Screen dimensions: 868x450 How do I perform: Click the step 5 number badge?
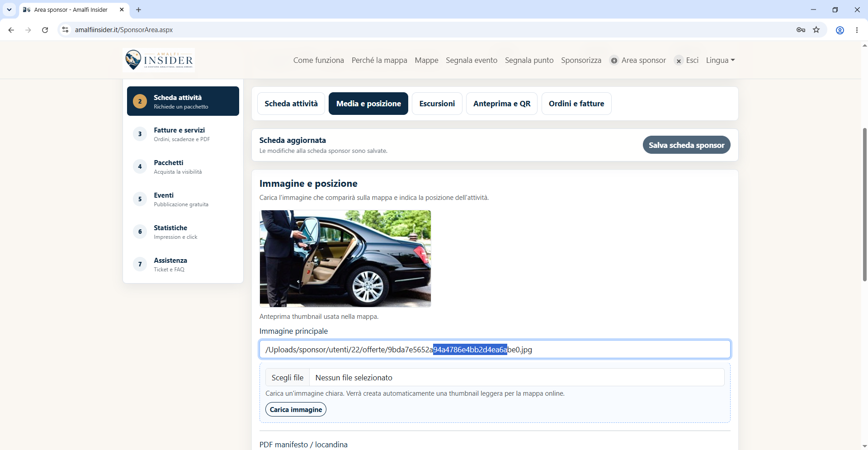click(140, 199)
